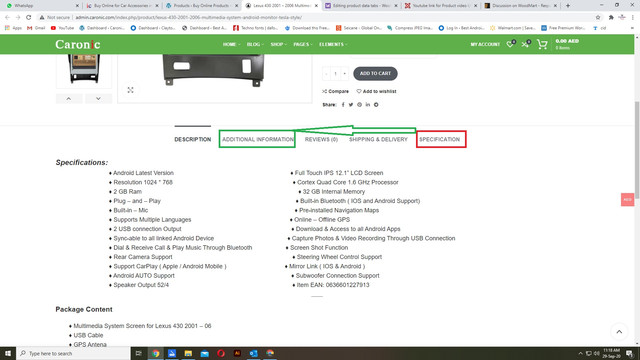Open the wishlist heart icon in header
This screenshot has height=360, width=640.
pyautogui.click(x=510, y=44)
